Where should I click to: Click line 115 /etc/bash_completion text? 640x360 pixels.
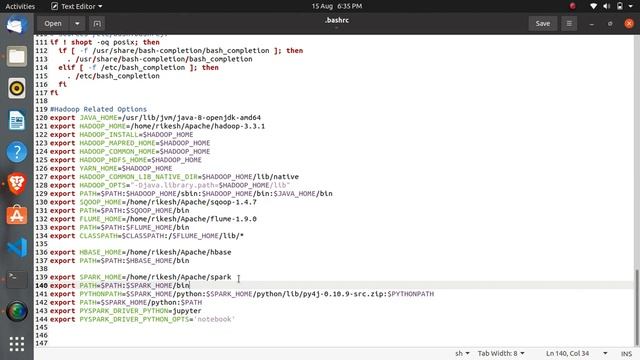pyautogui.click(x=118, y=76)
